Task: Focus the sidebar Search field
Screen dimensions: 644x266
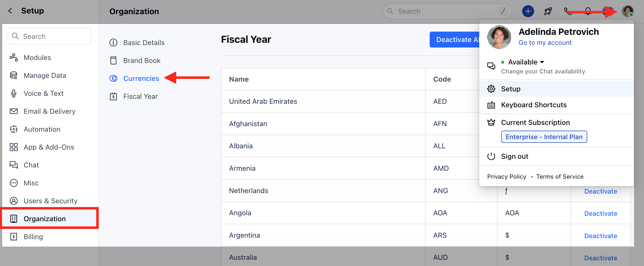Action: coord(49,36)
